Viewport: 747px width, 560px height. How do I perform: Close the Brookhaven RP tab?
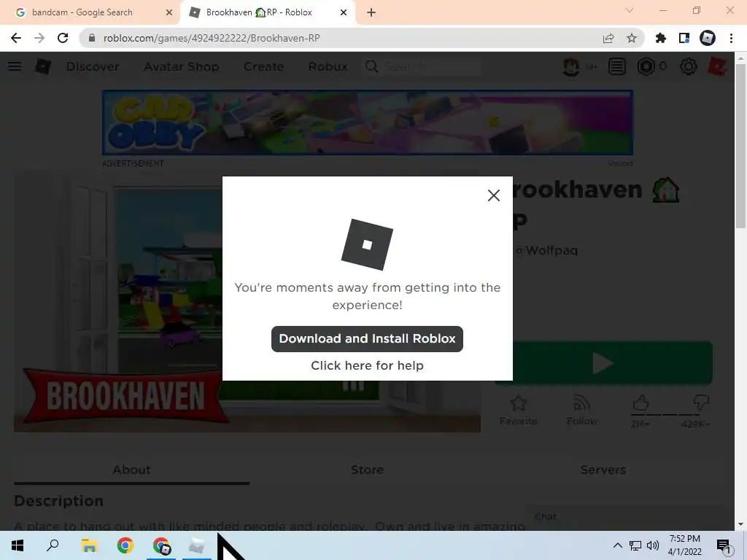click(344, 13)
